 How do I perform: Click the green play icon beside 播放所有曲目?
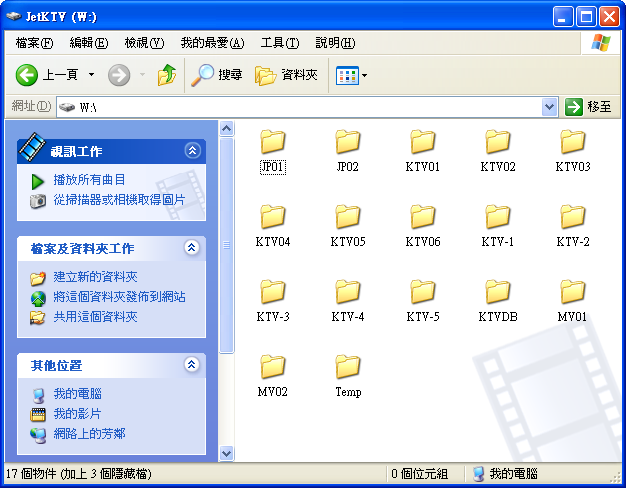[x=38, y=181]
